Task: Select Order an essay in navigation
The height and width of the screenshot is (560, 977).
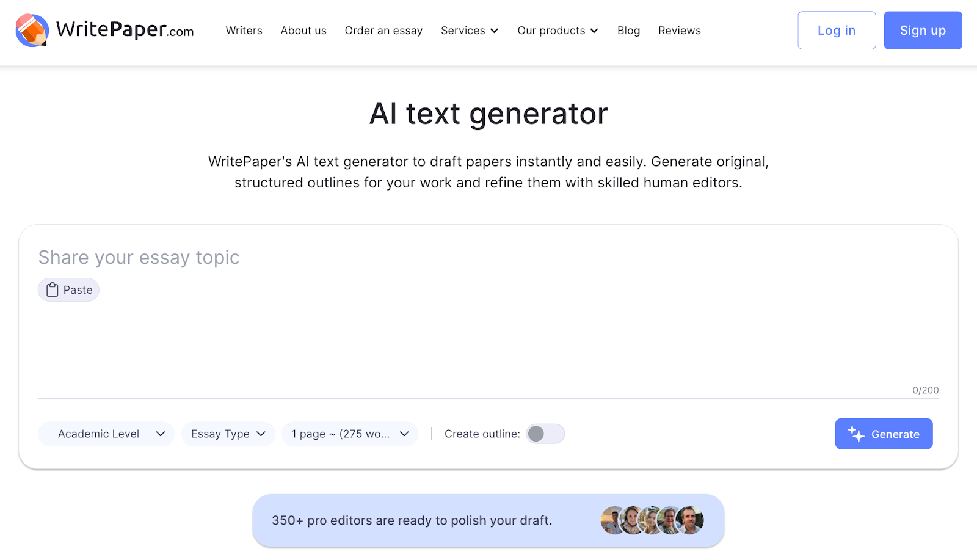Action: click(x=383, y=31)
